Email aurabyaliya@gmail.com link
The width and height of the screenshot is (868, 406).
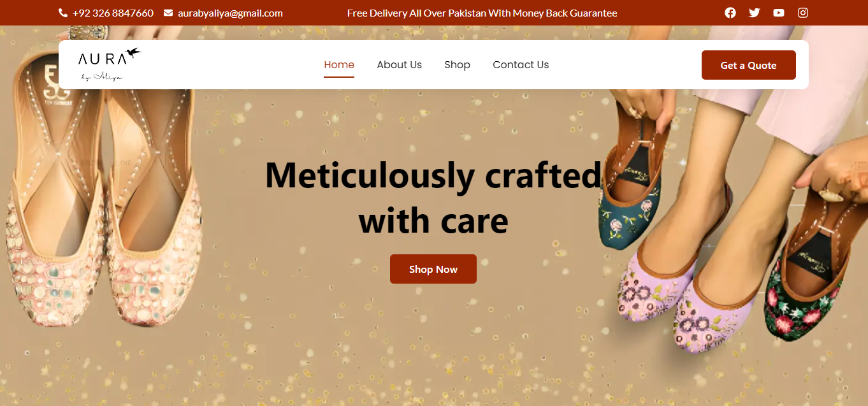pyautogui.click(x=230, y=13)
